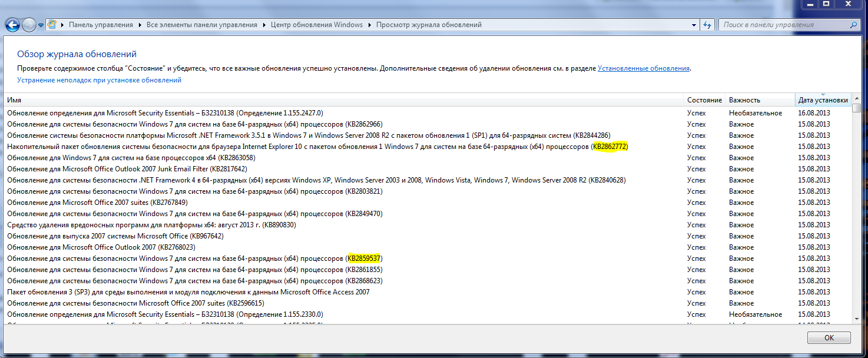Screen dimensions: 868x358
Task: Select .NET Framework 4 update KB2840628
Action: 428,180
